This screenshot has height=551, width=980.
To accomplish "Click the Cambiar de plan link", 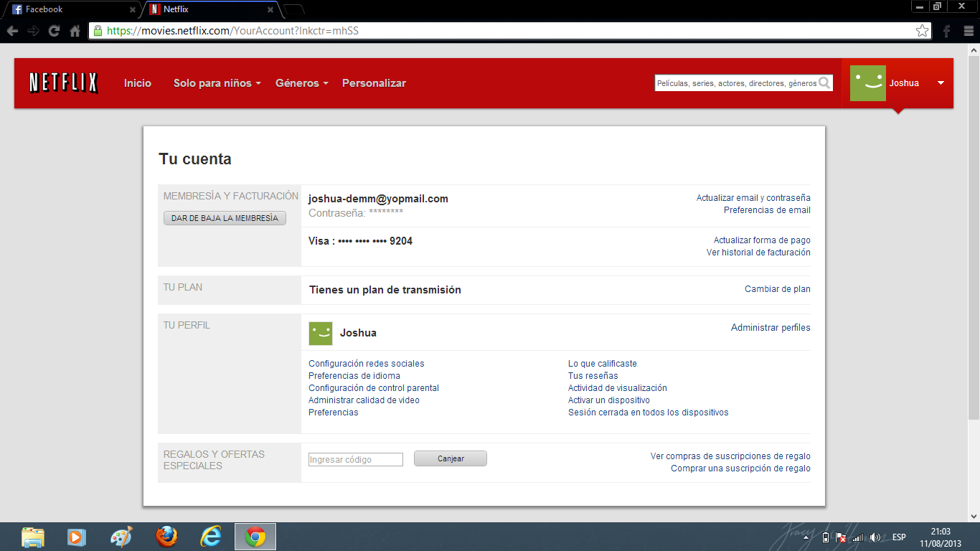I will coord(778,289).
